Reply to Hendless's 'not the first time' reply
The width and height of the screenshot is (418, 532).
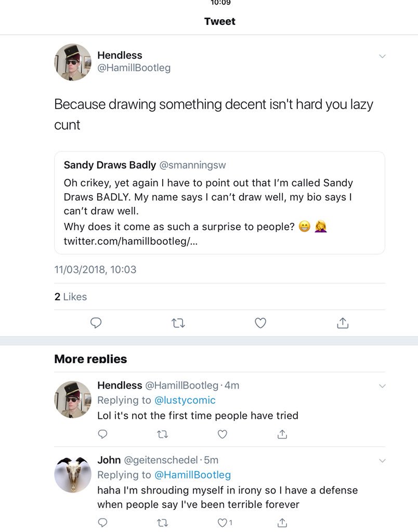(x=103, y=434)
